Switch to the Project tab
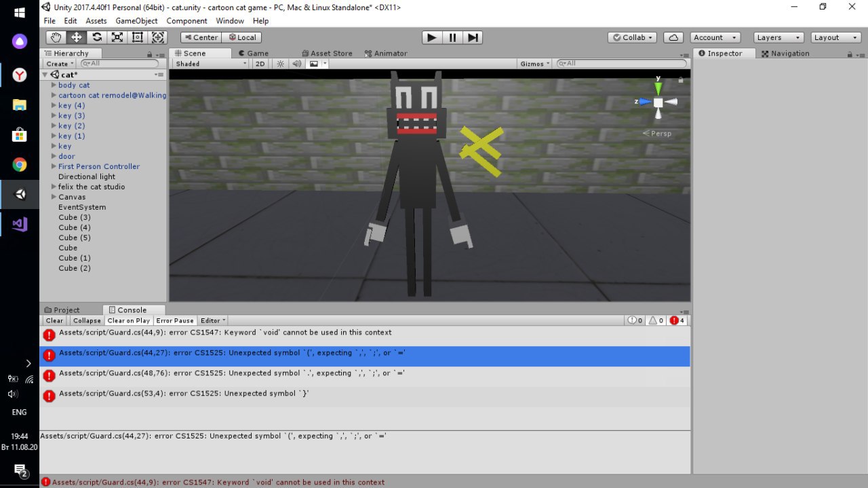The image size is (868, 488). coord(62,310)
